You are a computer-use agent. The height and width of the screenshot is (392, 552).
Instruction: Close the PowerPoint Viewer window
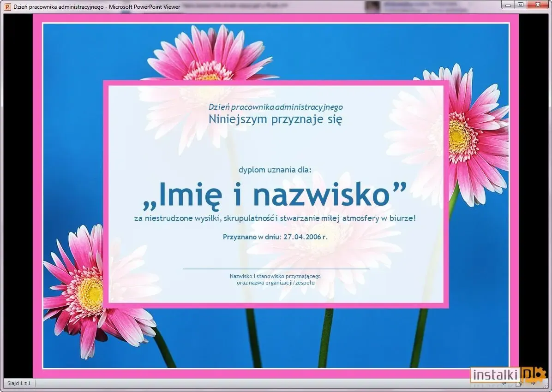point(538,5)
